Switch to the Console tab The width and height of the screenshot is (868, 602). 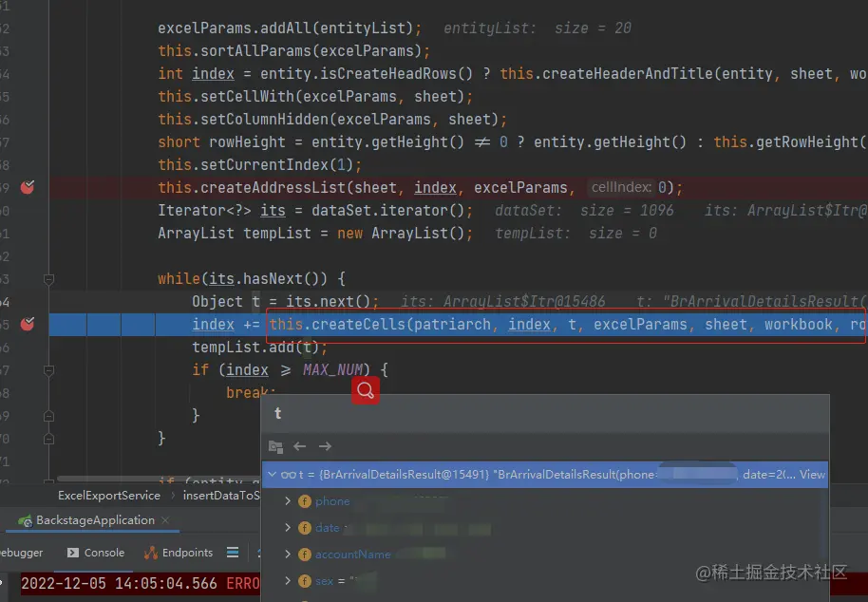pyautogui.click(x=96, y=553)
